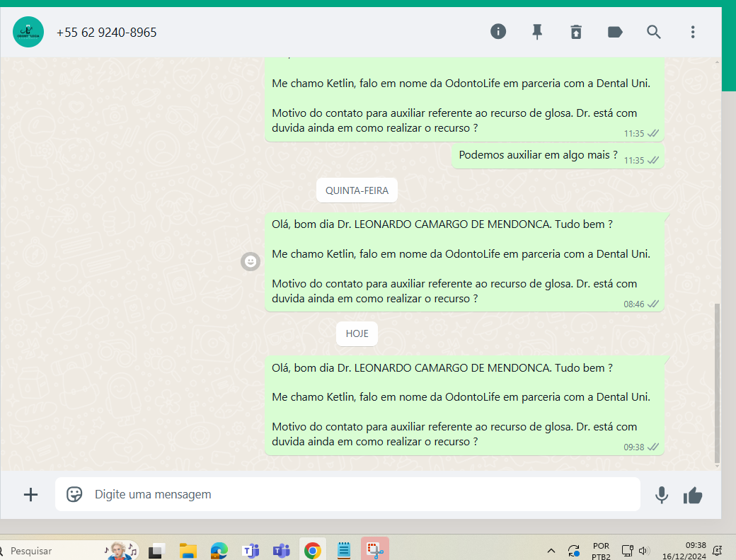Image resolution: width=736 pixels, height=560 pixels.
Task: Click message read ticks beside 08:46
Action: tap(653, 304)
